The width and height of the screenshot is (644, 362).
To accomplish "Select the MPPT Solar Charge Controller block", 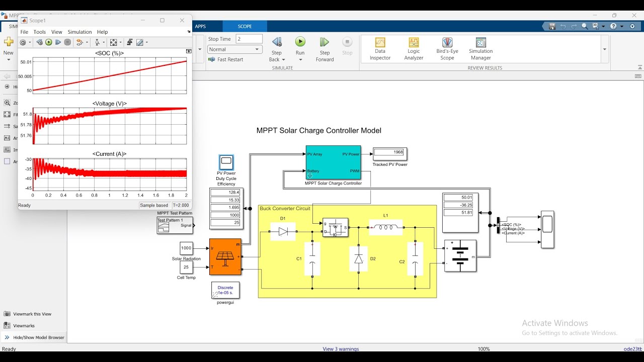I will coord(333,162).
